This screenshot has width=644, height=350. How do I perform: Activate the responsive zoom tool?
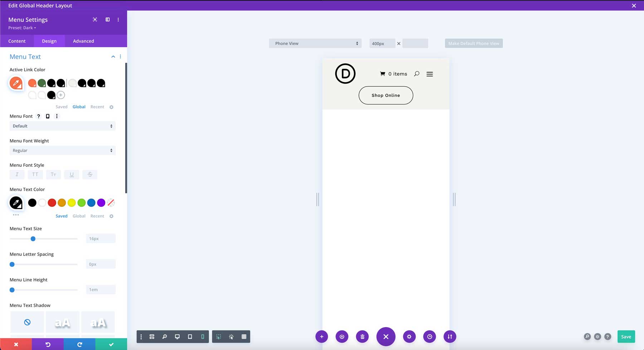coord(165,336)
